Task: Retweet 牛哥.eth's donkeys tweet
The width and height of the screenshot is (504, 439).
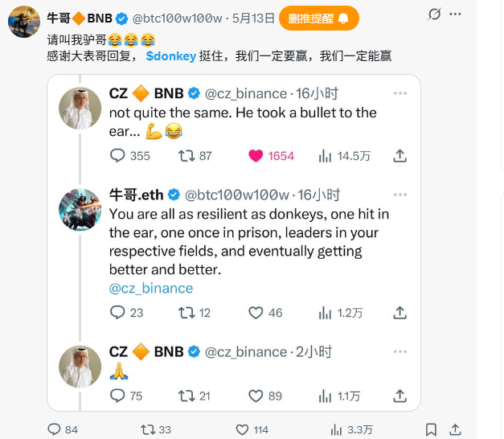Action: pyautogui.click(x=182, y=313)
